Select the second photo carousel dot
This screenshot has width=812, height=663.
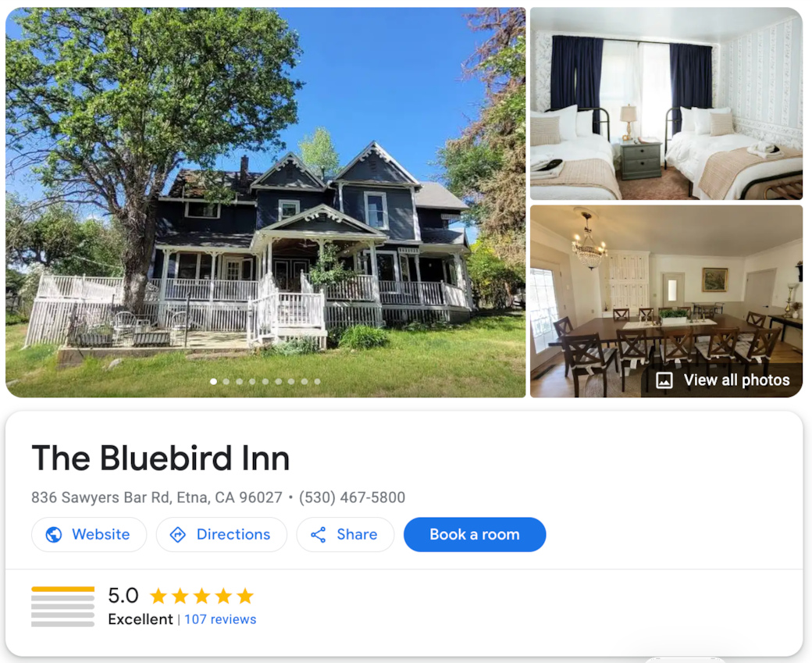click(x=226, y=381)
